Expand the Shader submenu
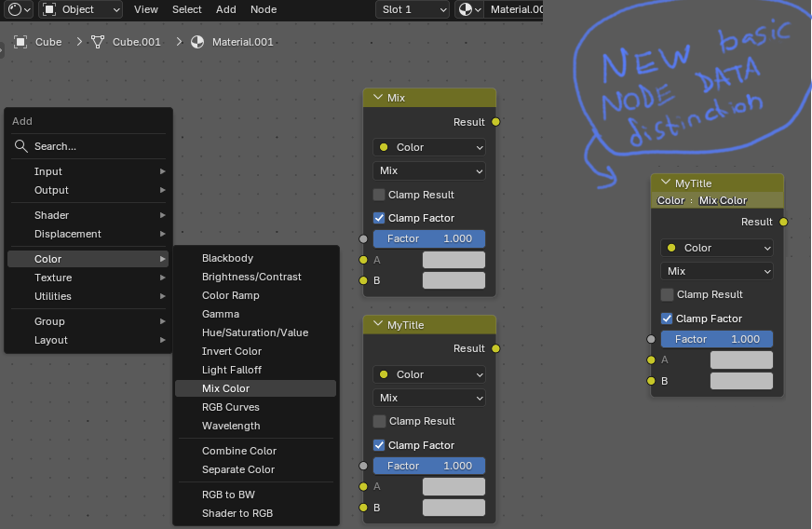The image size is (812, 529). click(x=88, y=215)
